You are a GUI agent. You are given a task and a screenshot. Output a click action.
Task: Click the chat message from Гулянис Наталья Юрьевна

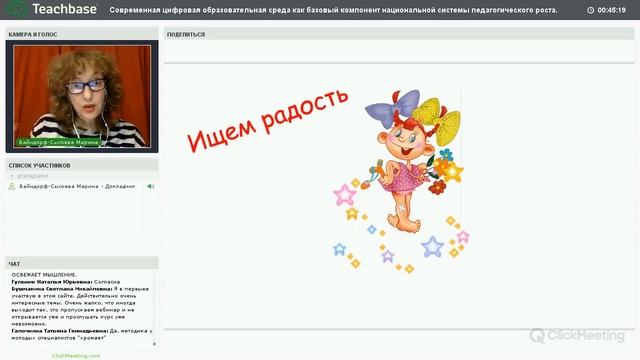tap(66, 282)
